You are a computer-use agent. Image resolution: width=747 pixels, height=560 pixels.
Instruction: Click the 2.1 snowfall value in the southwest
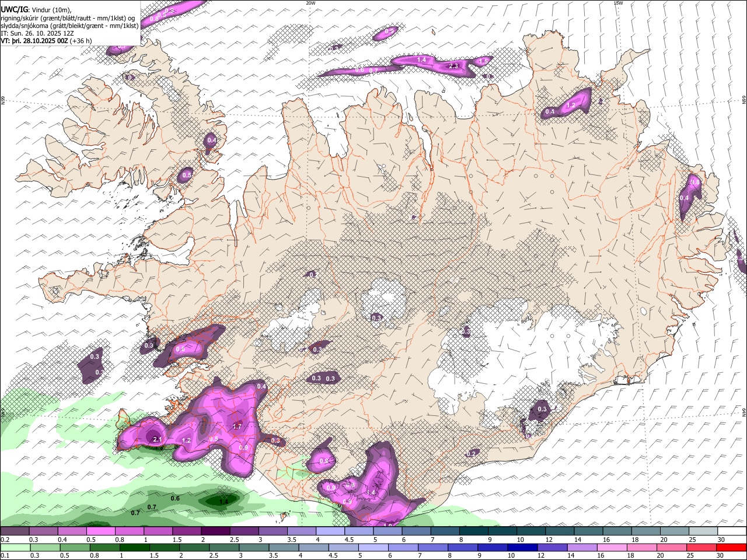click(156, 439)
